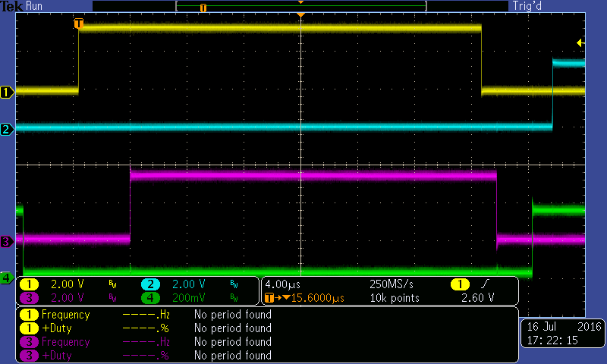Viewport: 607px width, 364px height.
Task: Click the cyan channel 2 ground marker
Action: 7,129
